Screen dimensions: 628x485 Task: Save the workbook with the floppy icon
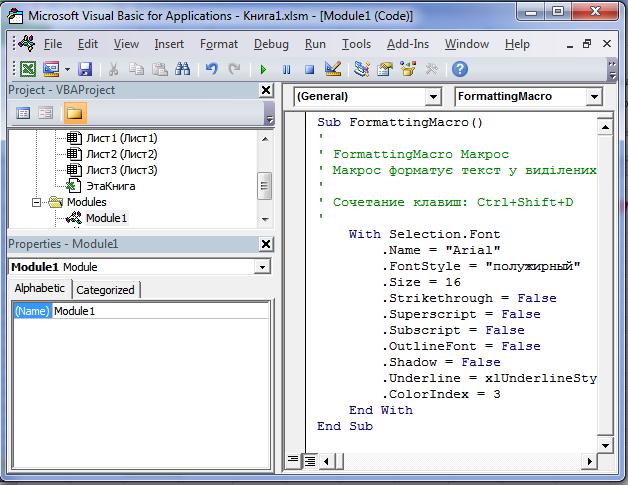(85, 69)
